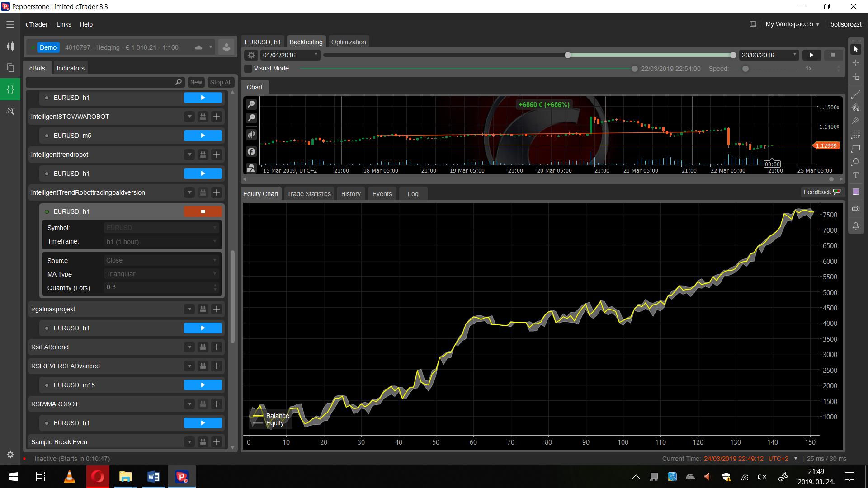
Task: Open backtesting settings gear icon
Action: pyautogui.click(x=251, y=55)
